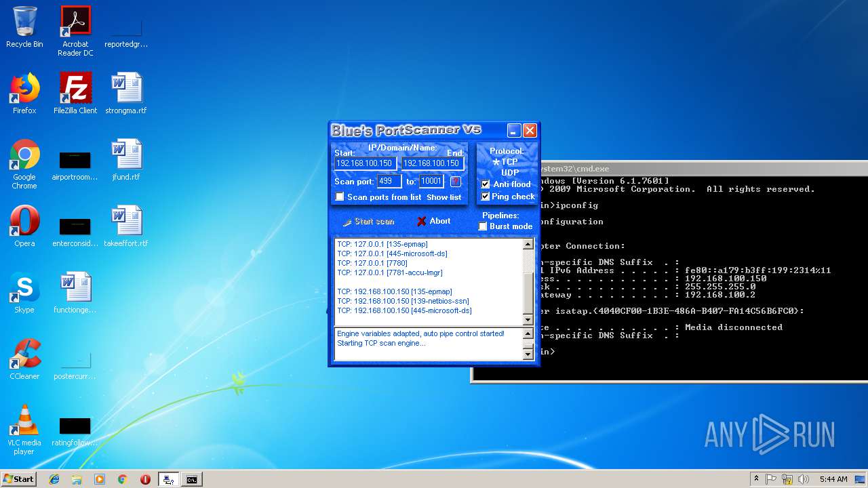Open Windows Explorer from taskbar

pos(77,479)
